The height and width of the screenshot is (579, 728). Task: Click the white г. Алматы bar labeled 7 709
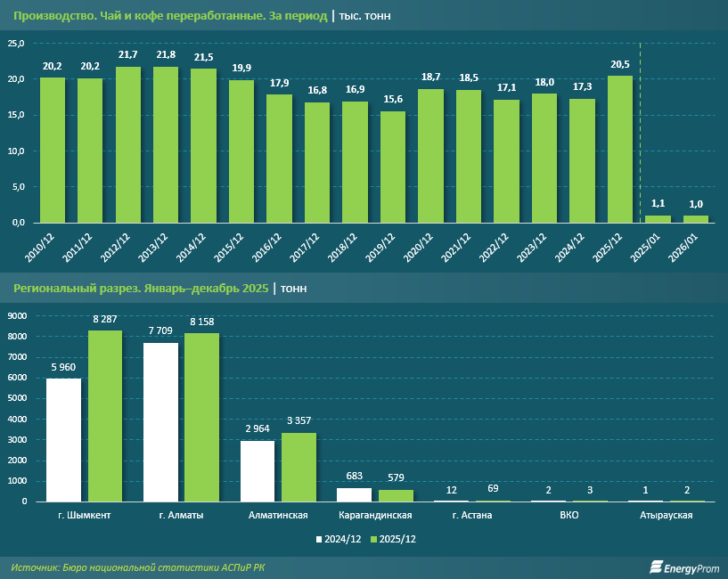[160, 422]
